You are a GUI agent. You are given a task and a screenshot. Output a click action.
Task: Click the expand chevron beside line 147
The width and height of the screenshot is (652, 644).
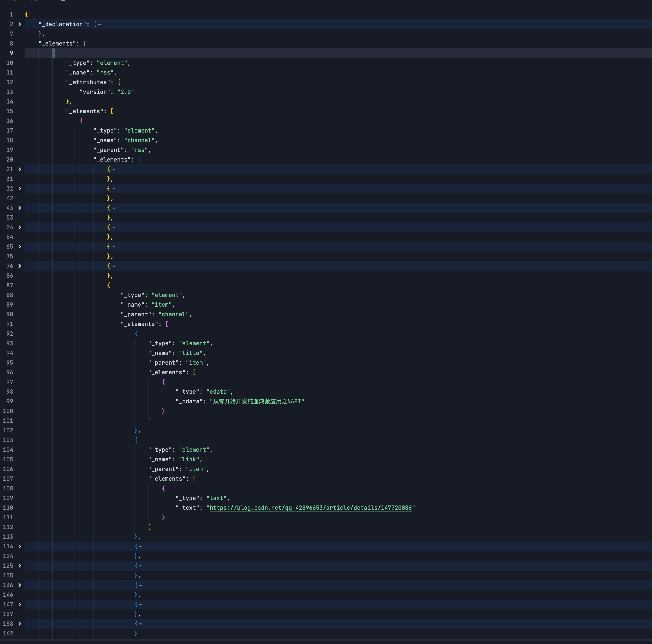pos(20,604)
